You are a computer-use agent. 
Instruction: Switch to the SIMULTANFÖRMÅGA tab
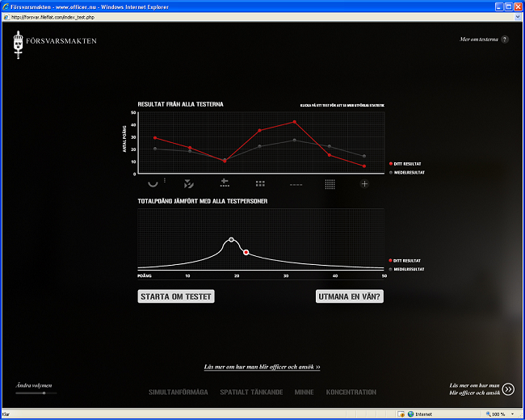[x=178, y=393]
